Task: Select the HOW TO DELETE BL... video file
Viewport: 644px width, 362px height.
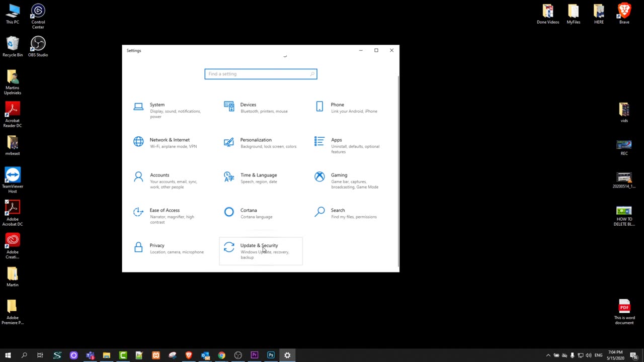Action: (x=624, y=216)
